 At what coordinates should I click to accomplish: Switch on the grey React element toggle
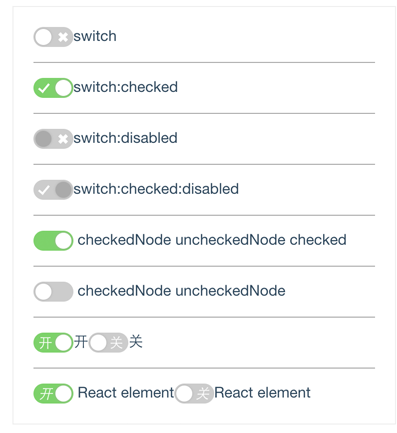click(194, 393)
